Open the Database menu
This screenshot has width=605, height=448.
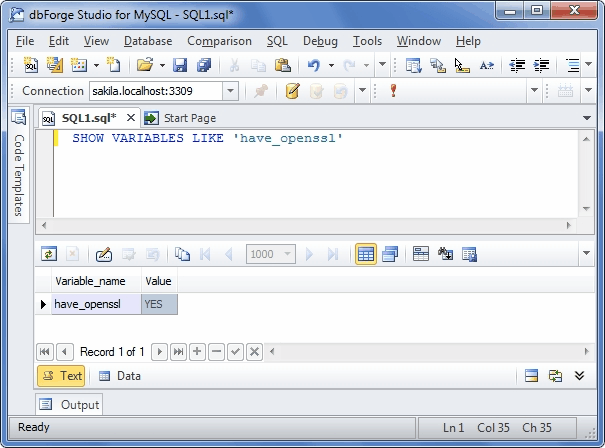[148, 41]
